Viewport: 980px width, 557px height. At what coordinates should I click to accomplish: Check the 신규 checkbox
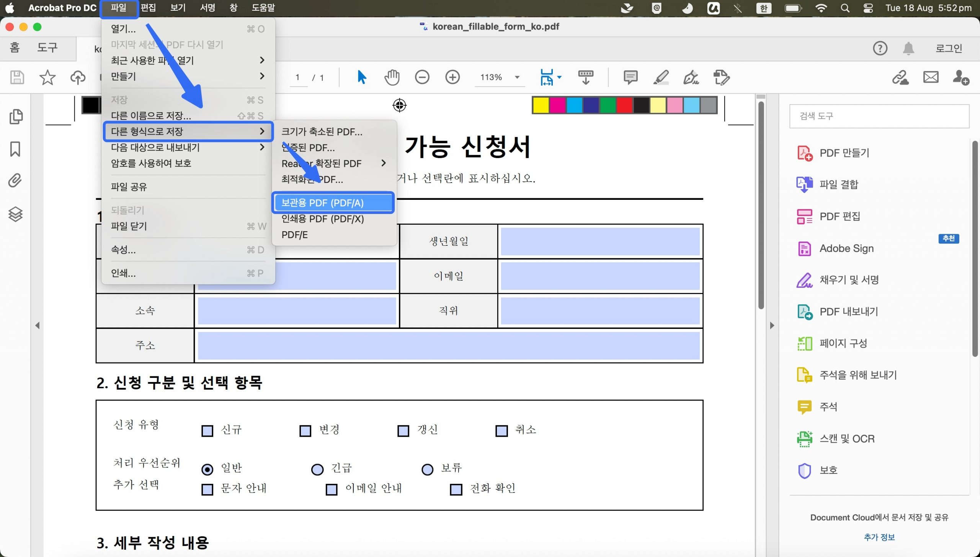pos(207,431)
